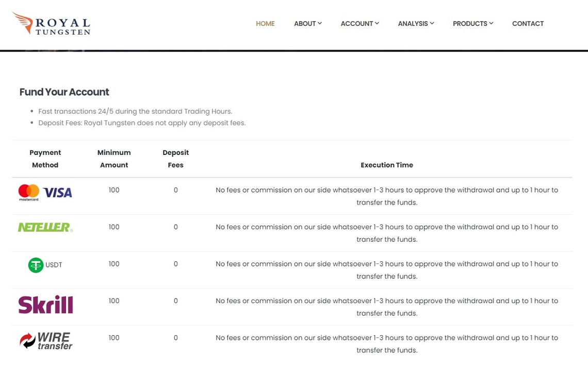
Task: Expand the ACCOUNT dropdown chevron
Action: pos(377,23)
